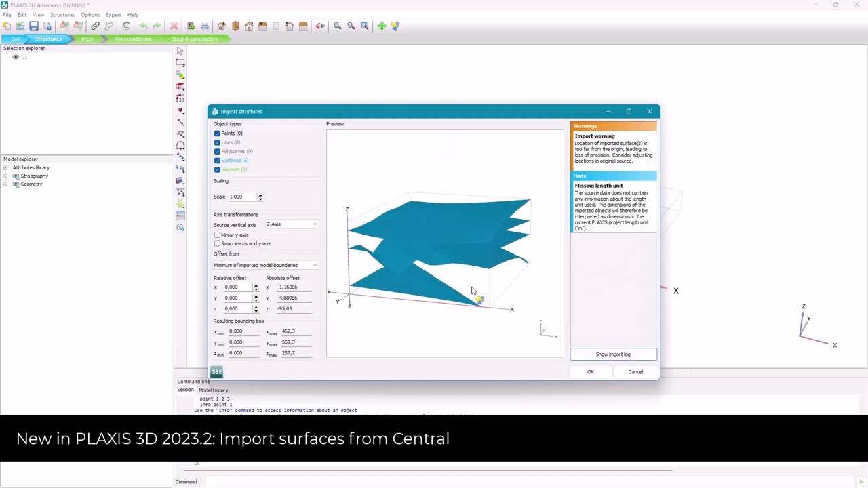Click the Create array dotted grid icon
Viewport: 868px width, 488px height.
point(180,98)
